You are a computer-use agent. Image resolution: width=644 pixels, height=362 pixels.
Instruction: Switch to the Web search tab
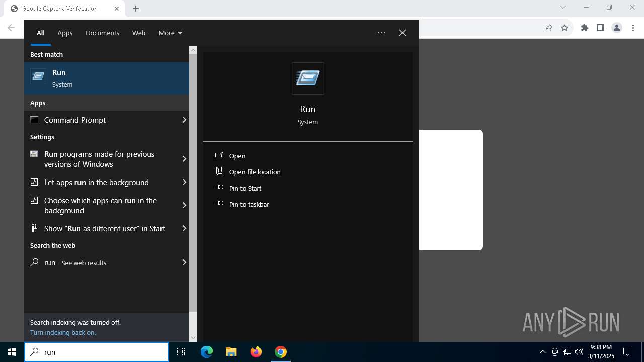click(139, 33)
